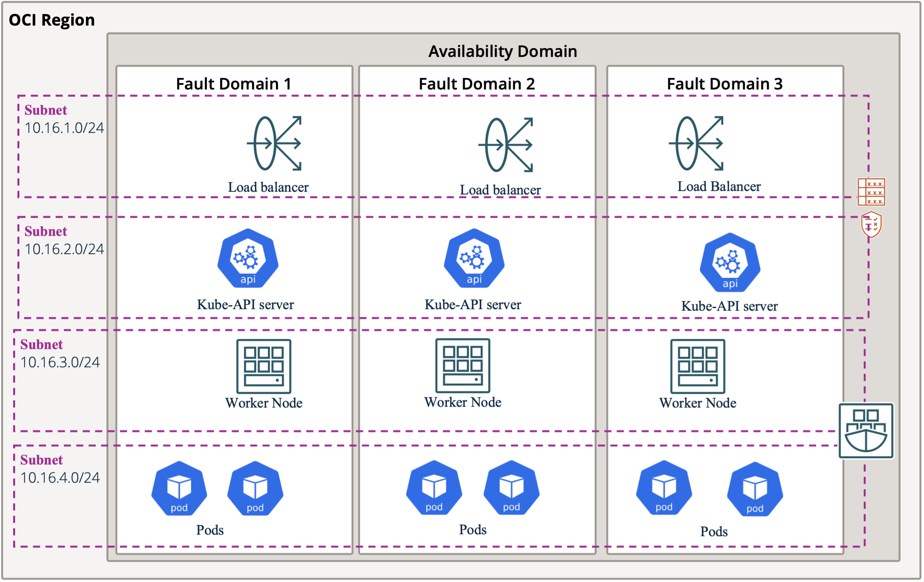Select the Load Balancer icon in Fault Domain 3
The height and width of the screenshot is (582, 924).
[x=696, y=143]
